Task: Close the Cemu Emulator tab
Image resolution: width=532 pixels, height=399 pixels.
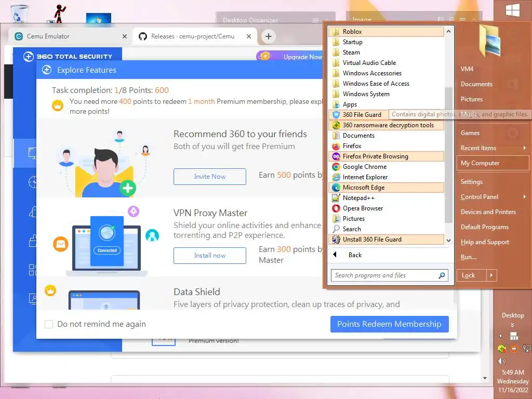Action: (125, 36)
